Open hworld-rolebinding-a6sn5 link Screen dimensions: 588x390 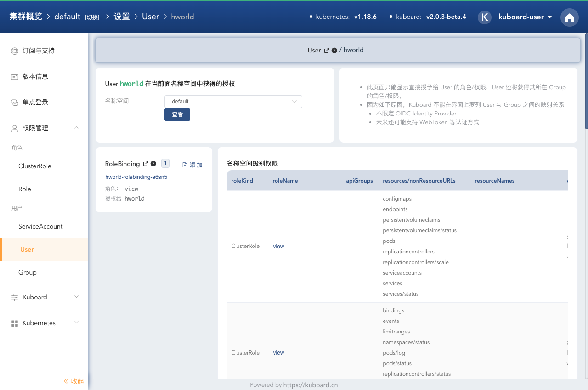pyautogui.click(x=136, y=177)
